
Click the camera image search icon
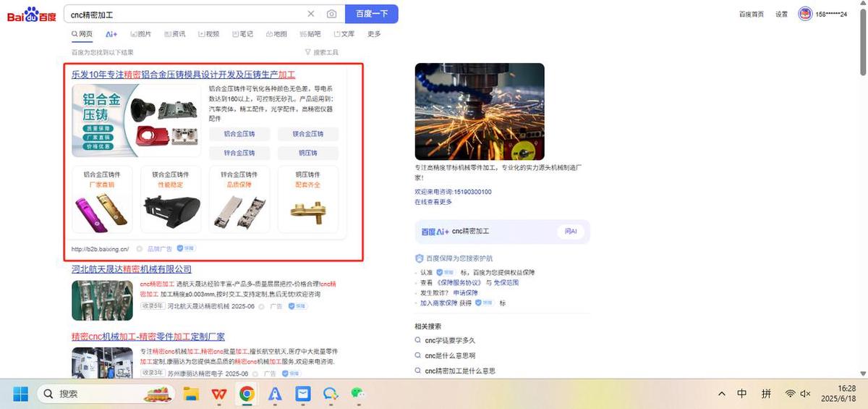click(331, 14)
